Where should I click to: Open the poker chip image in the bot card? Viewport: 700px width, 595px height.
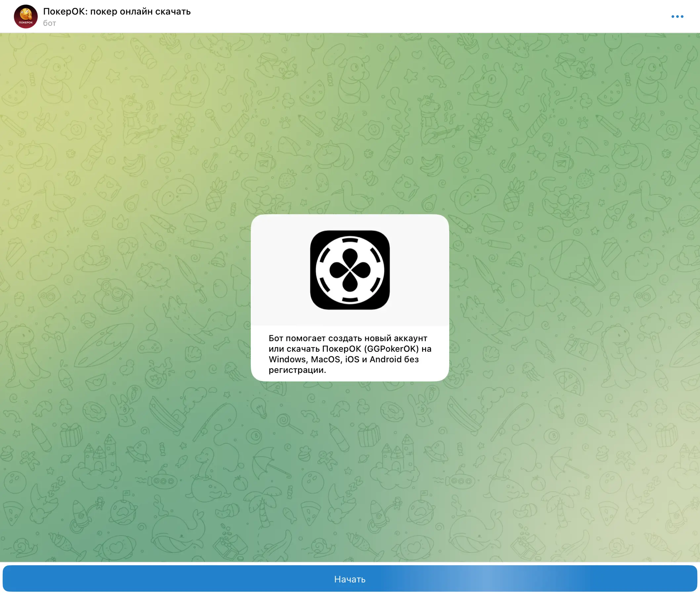coord(350,270)
